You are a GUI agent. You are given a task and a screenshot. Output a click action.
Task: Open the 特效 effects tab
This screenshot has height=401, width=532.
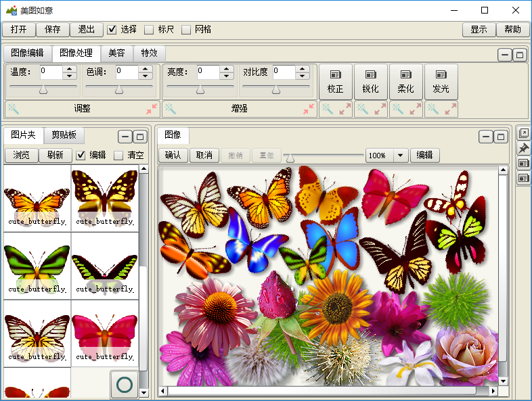point(150,53)
